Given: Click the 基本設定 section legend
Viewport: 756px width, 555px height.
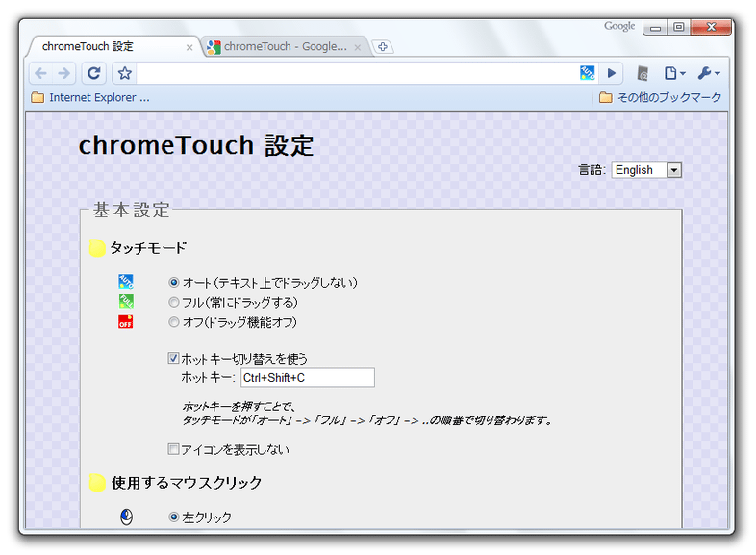Looking at the screenshot, I should click(x=131, y=211).
